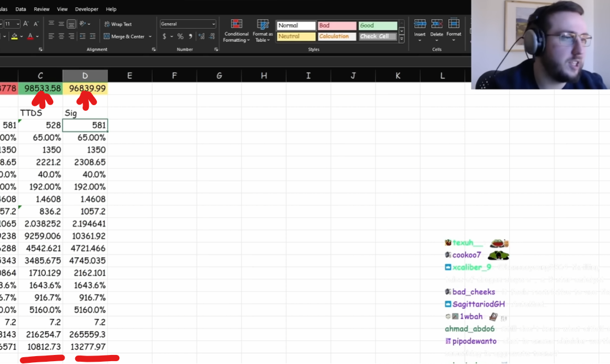The image size is (610, 364).
Task: Apply comma style number format
Action: [190, 37]
